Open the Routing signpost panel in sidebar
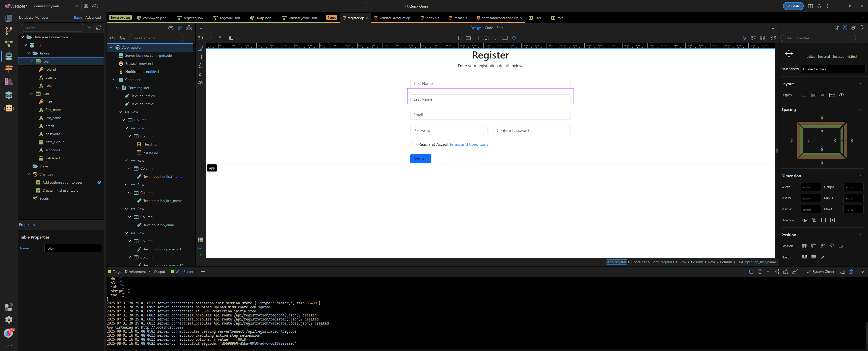 (x=9, y=69)
